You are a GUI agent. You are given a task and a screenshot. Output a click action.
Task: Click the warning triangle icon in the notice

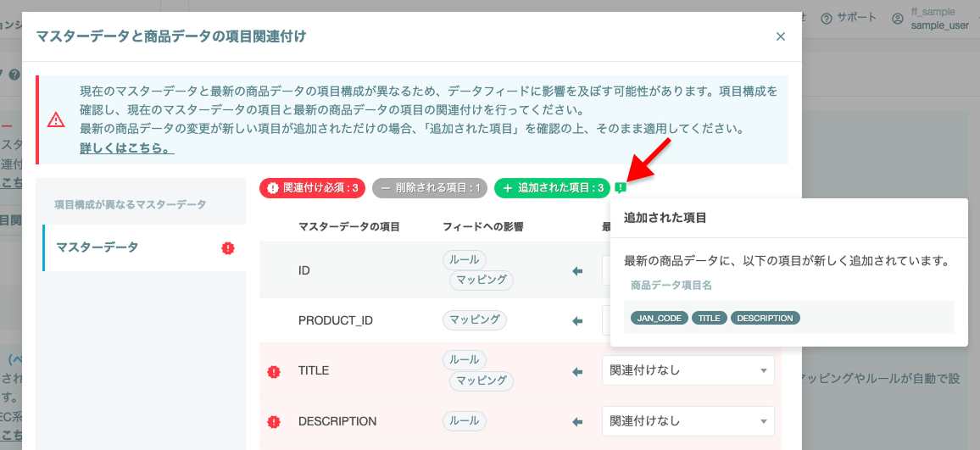coord(56,119)
